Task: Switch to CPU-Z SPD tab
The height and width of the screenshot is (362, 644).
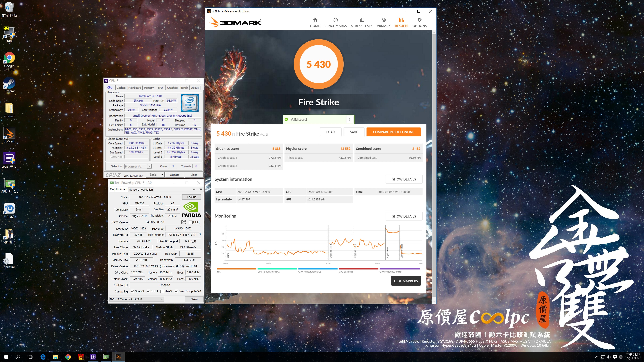Action: tap(160, 88)
